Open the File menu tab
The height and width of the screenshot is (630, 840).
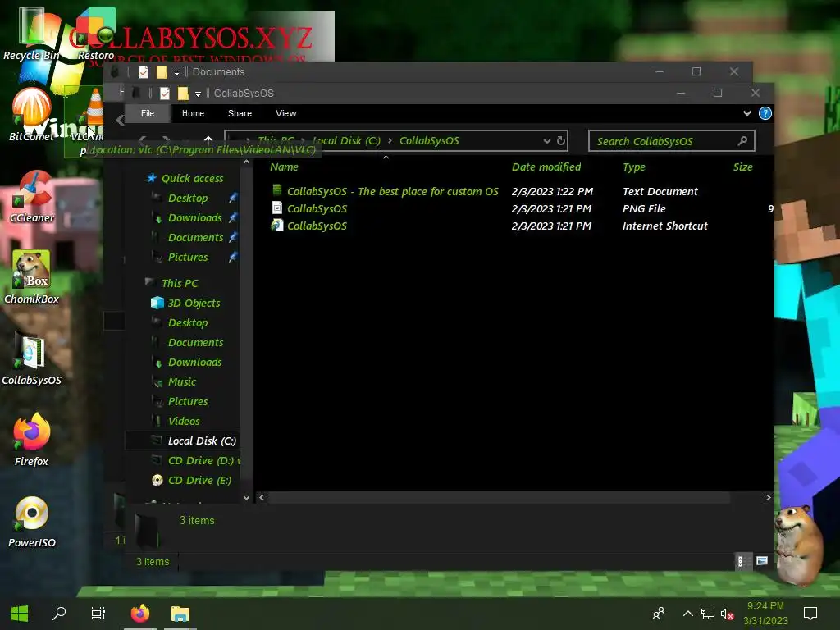[148, 113]
